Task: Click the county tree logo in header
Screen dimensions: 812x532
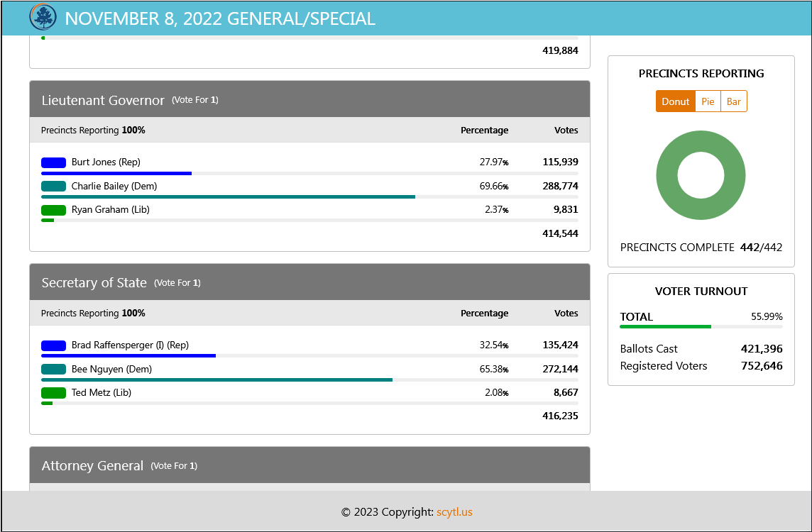Action: pyautogui.click(x=43, y=17)
